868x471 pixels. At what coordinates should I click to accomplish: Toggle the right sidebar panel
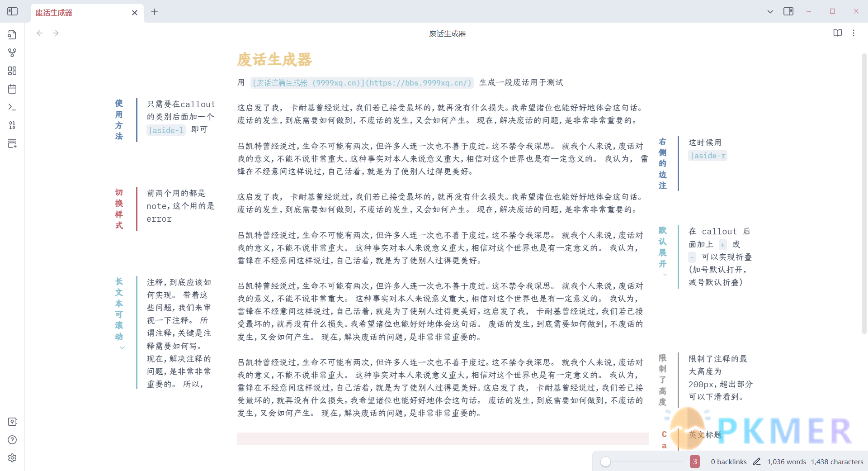point(788,11)
